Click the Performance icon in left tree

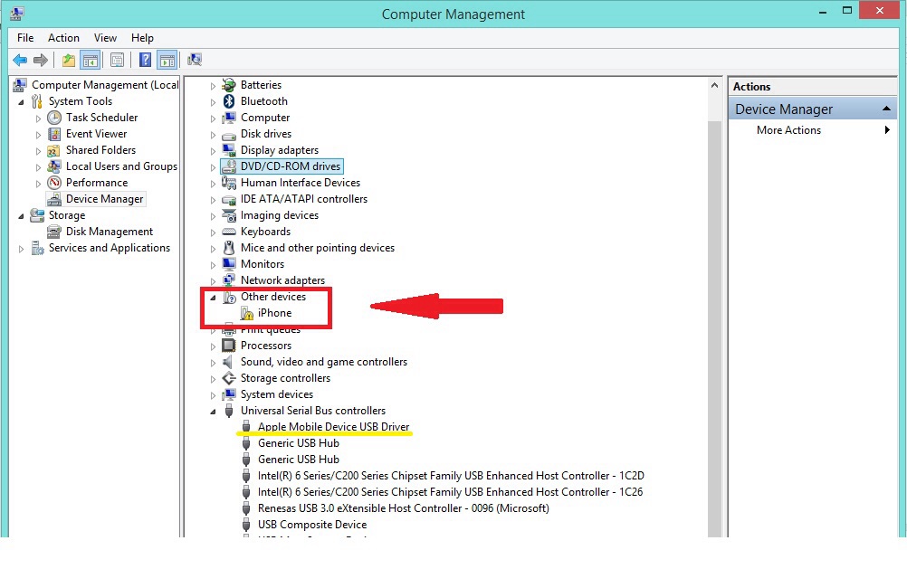point(53,183)
